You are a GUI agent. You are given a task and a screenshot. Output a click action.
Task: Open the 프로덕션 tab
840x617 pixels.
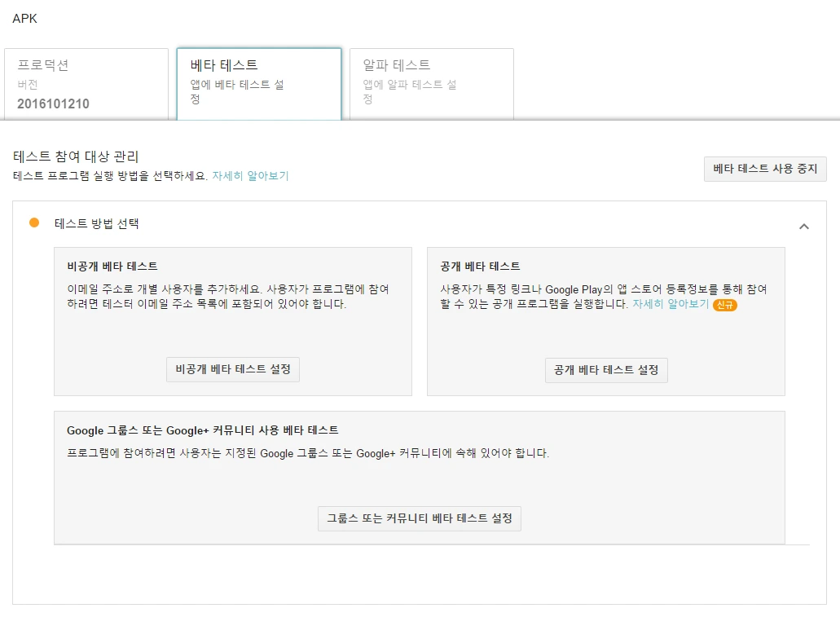tap(86, 84)
